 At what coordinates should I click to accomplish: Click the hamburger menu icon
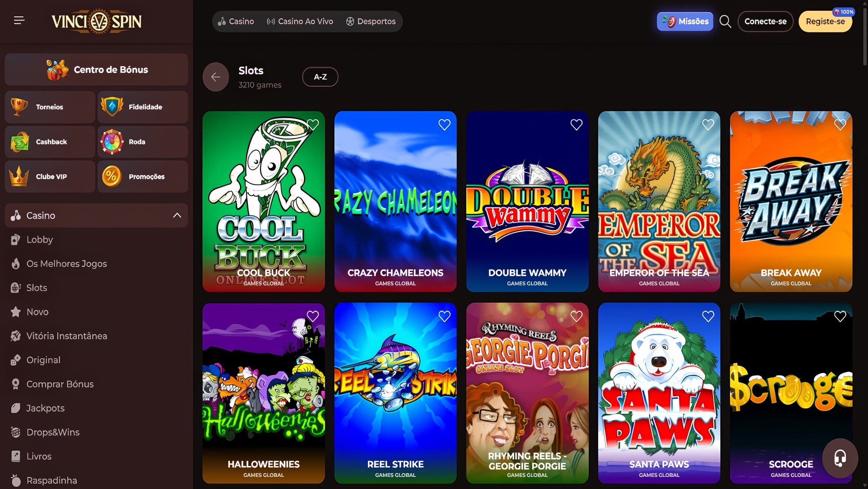click(x=19, y=21)
